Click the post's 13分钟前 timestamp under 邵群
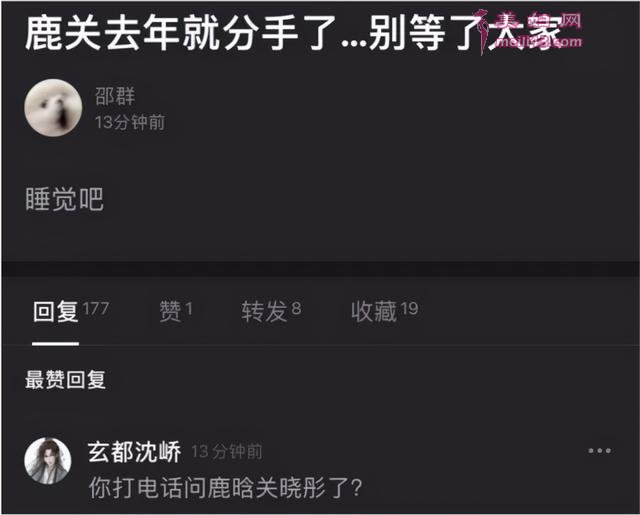 130,122
